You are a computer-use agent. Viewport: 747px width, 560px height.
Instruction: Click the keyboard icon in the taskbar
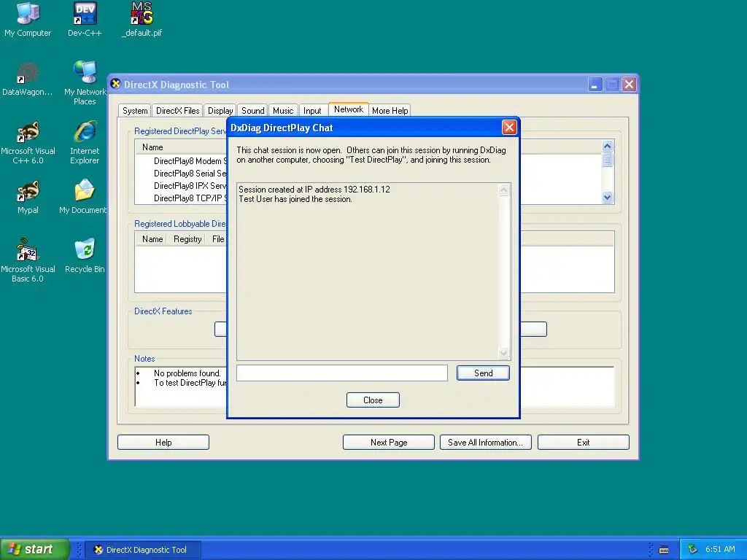point(664,550)
